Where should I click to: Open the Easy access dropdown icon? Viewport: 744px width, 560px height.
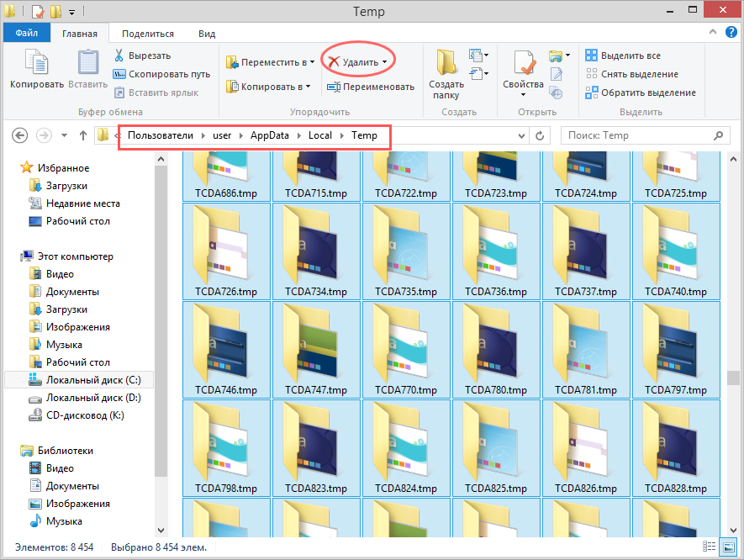(478, 73)
